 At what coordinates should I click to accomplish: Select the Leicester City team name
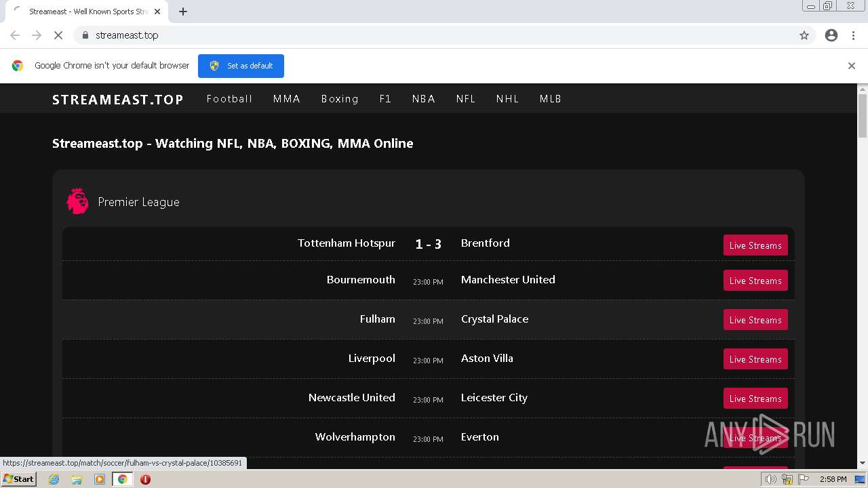click(x=494, y=397)
